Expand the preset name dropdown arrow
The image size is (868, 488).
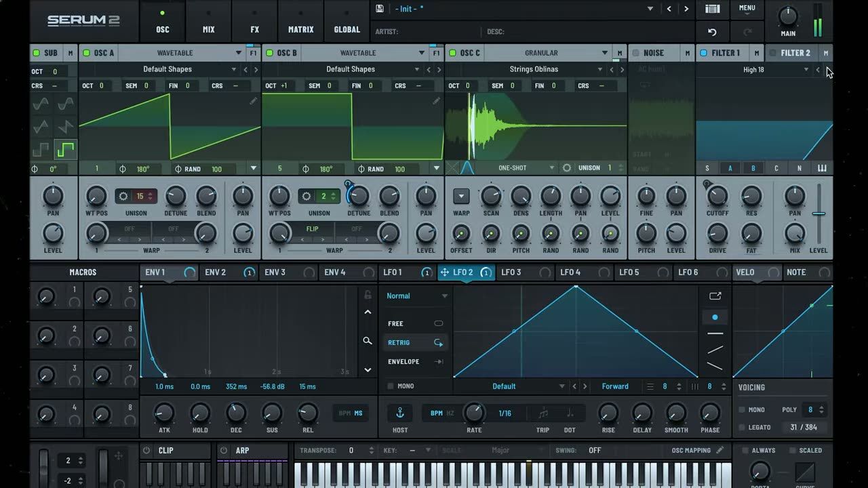pos(650,9)
